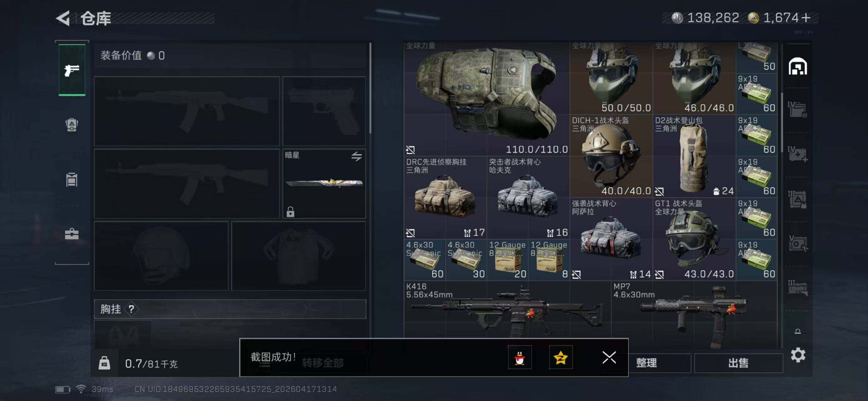Click the swap arrows on 暗星 knife slot
This screenshot has width=868, height=401.
356,156
